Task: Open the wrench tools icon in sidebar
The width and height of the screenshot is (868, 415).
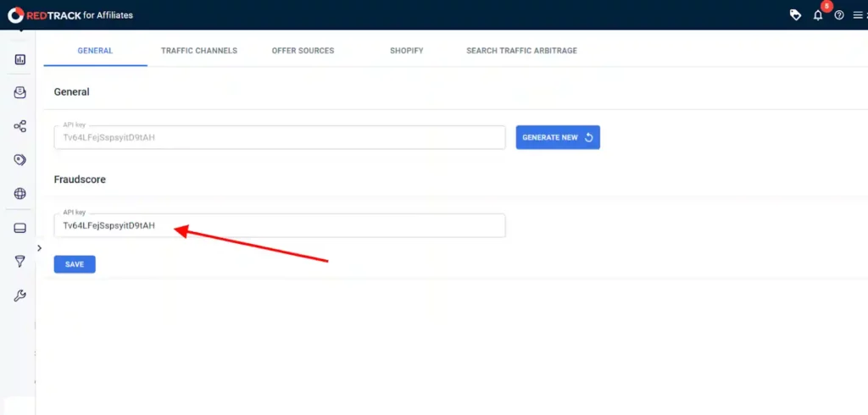Action: [x=20, y=296]
